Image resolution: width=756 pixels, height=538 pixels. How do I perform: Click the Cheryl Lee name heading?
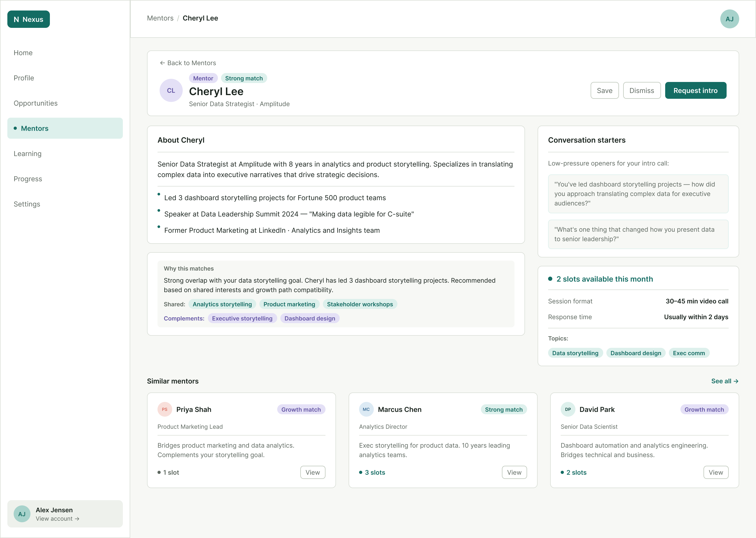point(216,91)
